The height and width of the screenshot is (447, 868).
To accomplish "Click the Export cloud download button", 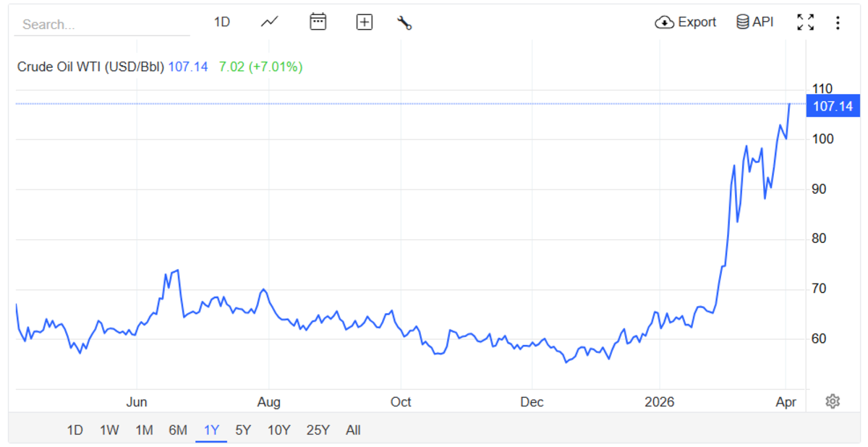I will (685, 22).
